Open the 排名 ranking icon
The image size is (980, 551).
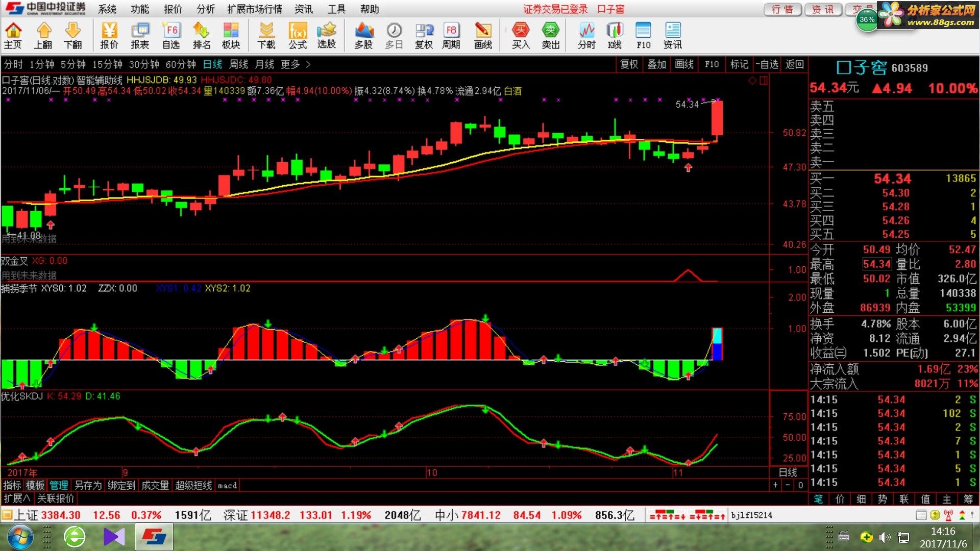[202, 36]
